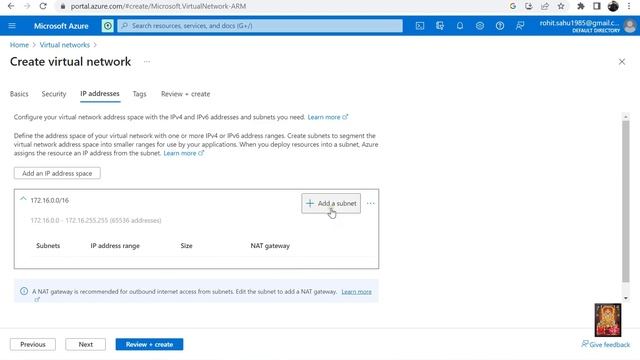This screenshot has height=360, width=640.
Task: Click the scrollbar up arrow
Action: [626, 117]
